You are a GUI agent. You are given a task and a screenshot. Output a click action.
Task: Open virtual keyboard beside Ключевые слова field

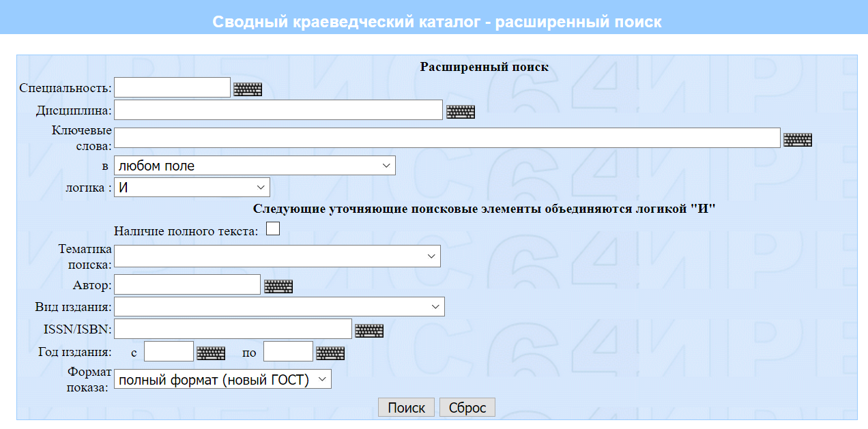click(798, 140)
